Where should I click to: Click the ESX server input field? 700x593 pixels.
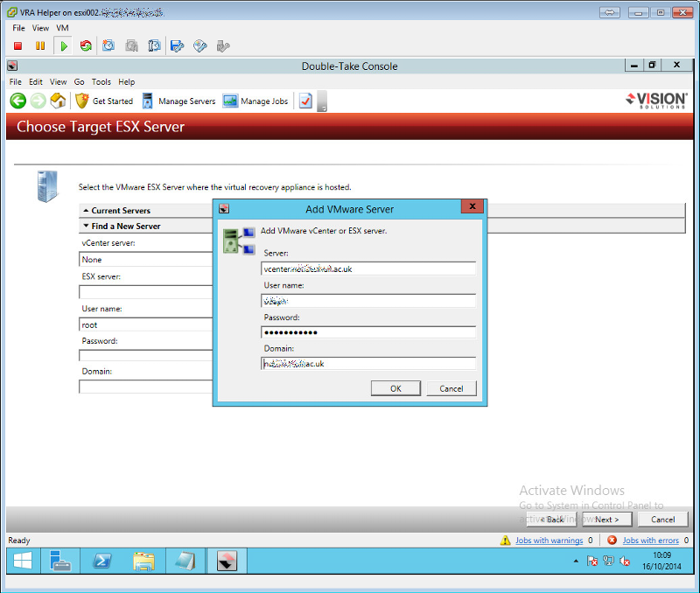tap(145, 292)
